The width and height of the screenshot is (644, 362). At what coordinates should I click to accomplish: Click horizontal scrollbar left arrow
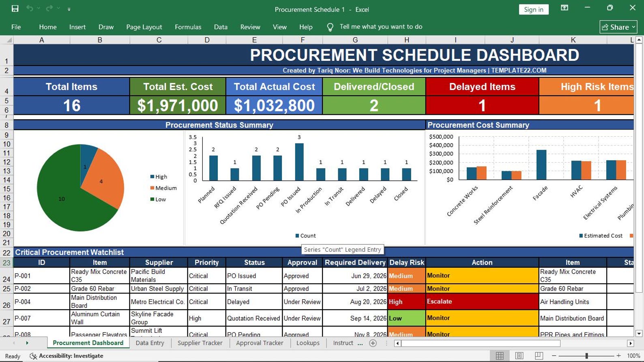point(397,343)
